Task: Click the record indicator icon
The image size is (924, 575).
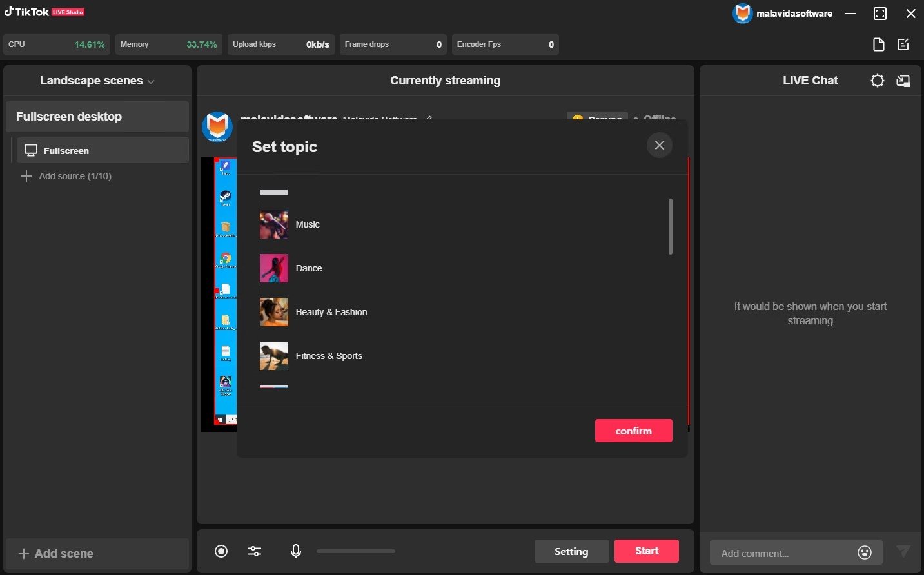Action: click(x=221, y=551)
